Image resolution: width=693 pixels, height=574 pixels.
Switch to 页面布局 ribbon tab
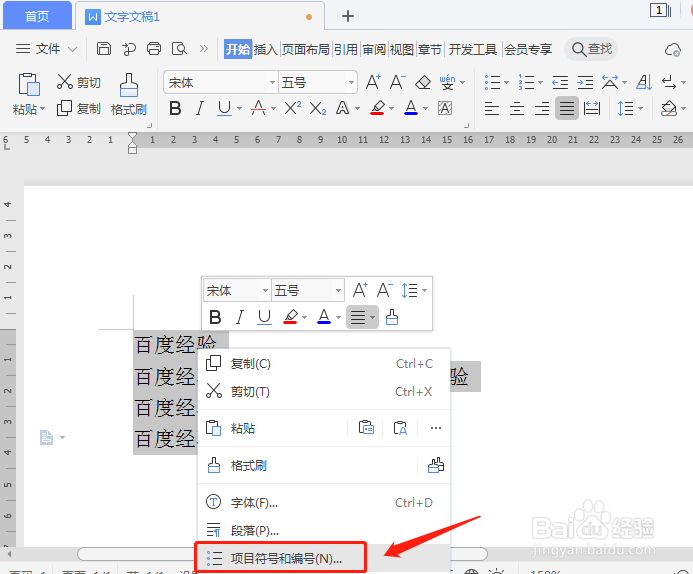305,49
